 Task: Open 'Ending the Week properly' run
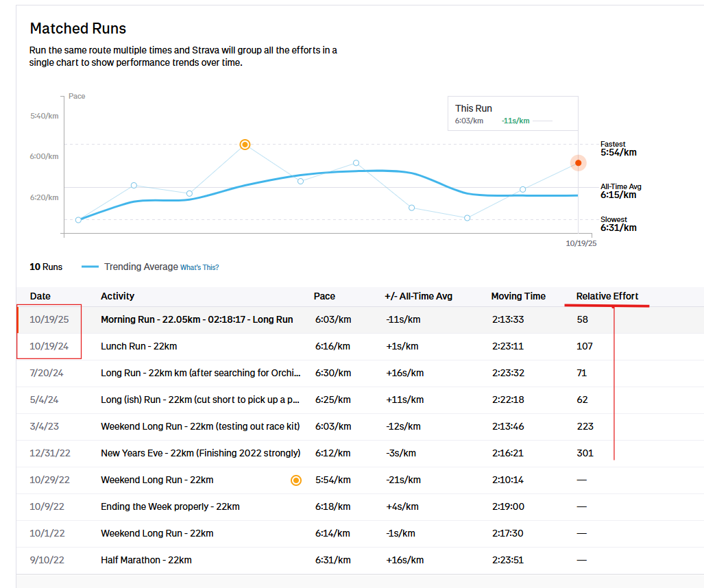coord(170,507)
